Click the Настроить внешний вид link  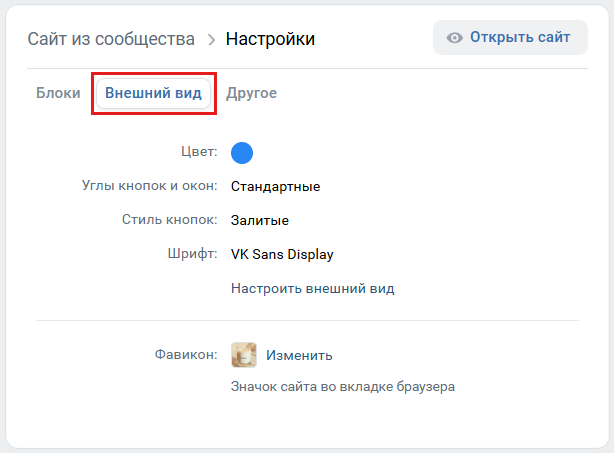click(312, 288)
